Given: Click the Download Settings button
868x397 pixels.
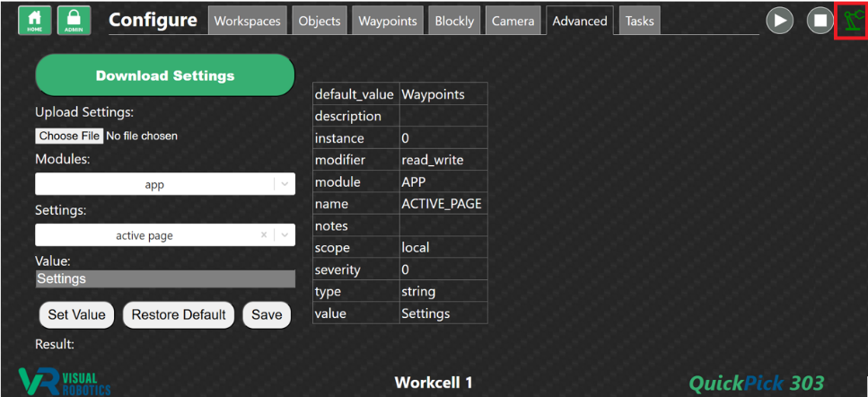Looking at the screenshot, I should (x=165, y=75).
